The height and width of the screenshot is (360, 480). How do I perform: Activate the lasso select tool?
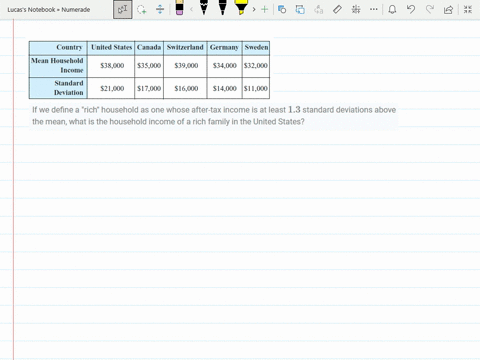(x=142, y=9)
